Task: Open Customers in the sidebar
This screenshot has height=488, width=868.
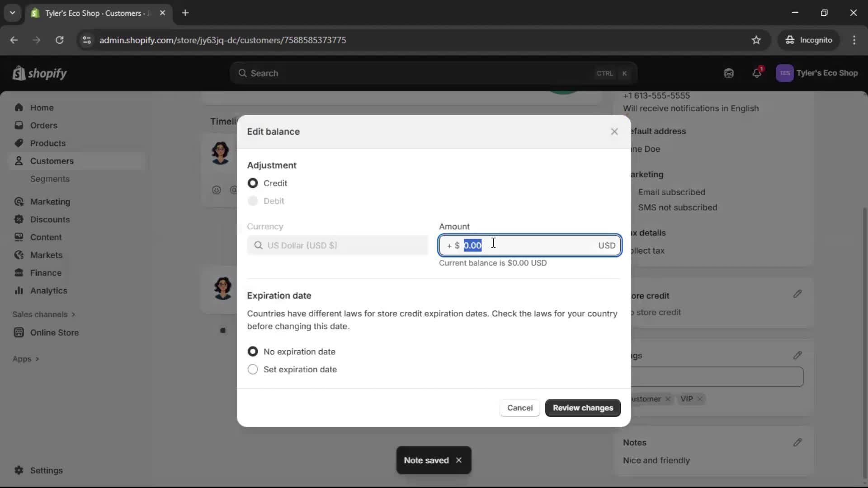Action: [52, 161]
